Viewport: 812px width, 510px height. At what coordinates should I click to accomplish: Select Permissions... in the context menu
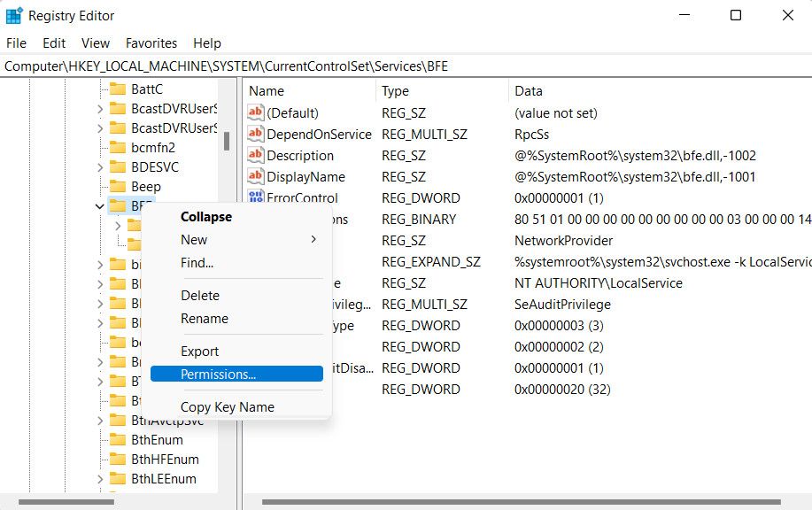click(x=236, y=374)
